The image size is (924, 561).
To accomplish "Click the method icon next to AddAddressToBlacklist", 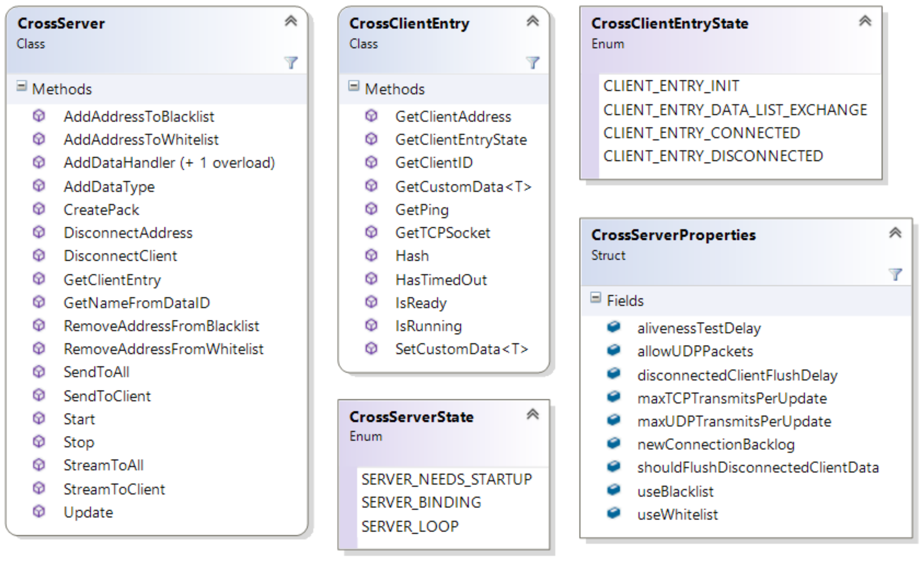I will point(39,116).
